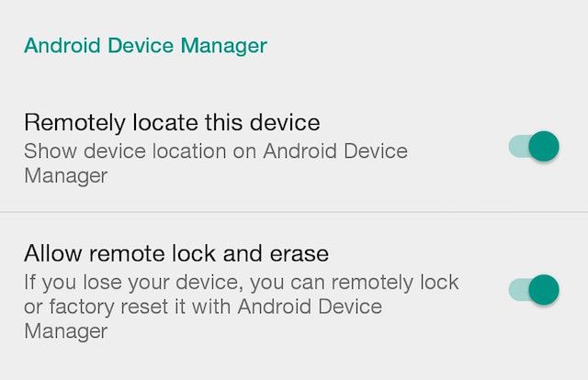Disable remote device location switch
Image resolution: width=588 pixels, height=380 pixels.
[534, 146]
